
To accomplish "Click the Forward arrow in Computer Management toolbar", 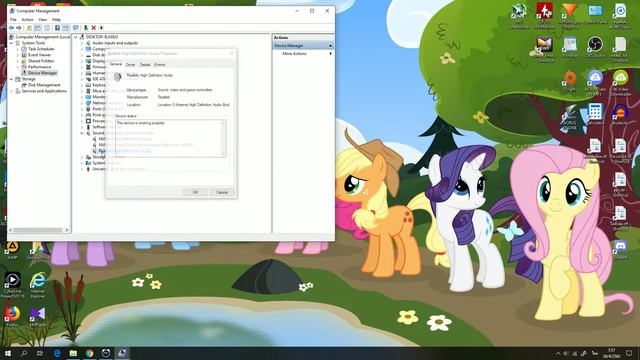I will (x=19, y=28).
